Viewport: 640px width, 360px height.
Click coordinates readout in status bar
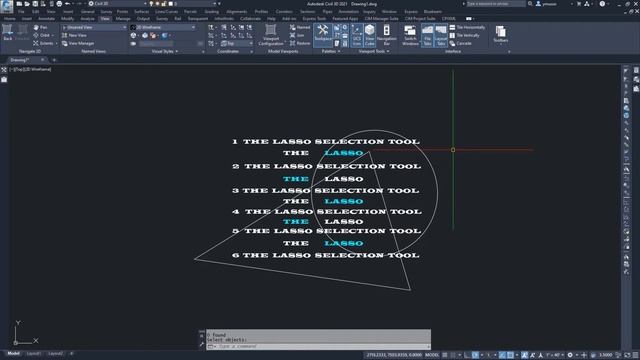coord(393,355)
